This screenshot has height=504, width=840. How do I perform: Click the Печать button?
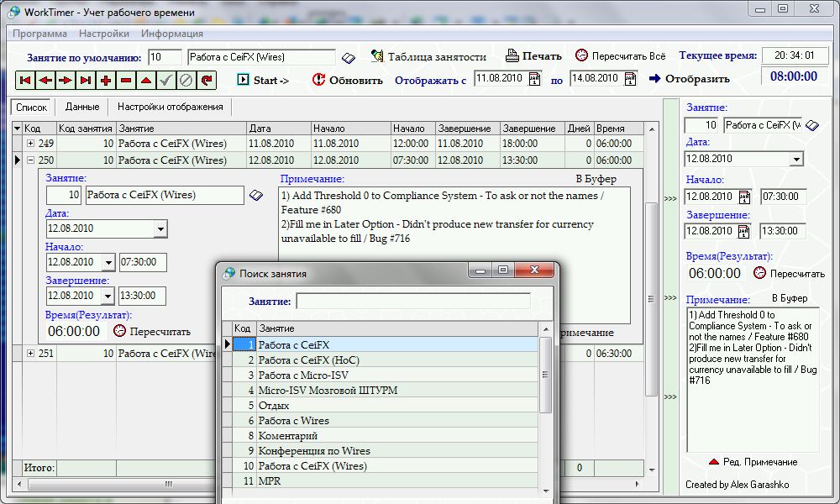click(534, 55)
